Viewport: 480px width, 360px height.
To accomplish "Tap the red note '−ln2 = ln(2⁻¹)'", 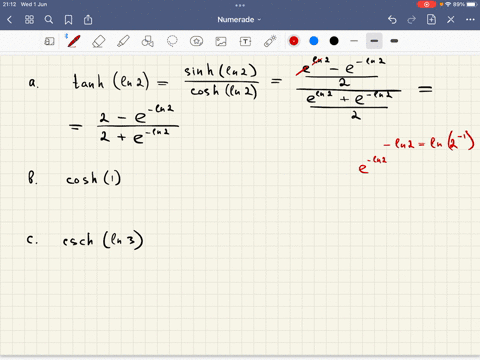I will point(429,142).
